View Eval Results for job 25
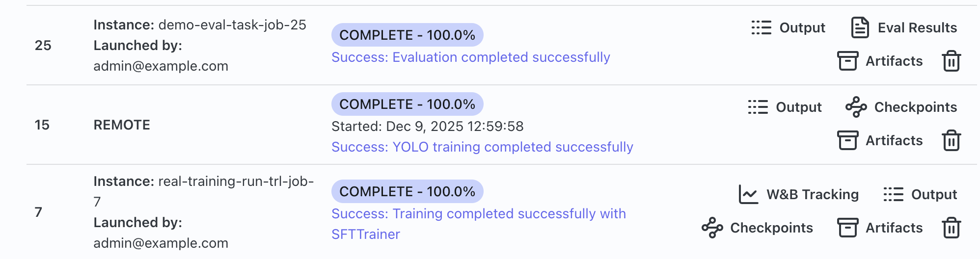The image size is (980, 259). 904,28
